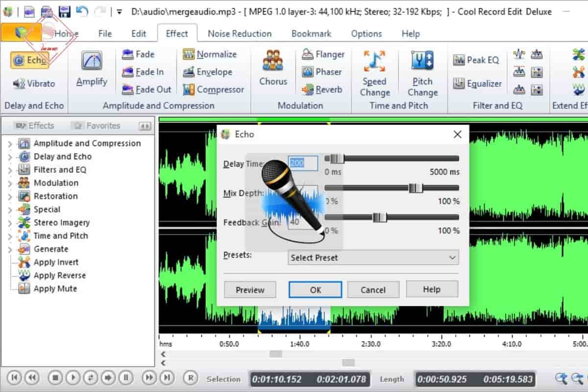Expand the Modulation effects tree branch
This screenshot has height=392, width=588.
point(11,183)
